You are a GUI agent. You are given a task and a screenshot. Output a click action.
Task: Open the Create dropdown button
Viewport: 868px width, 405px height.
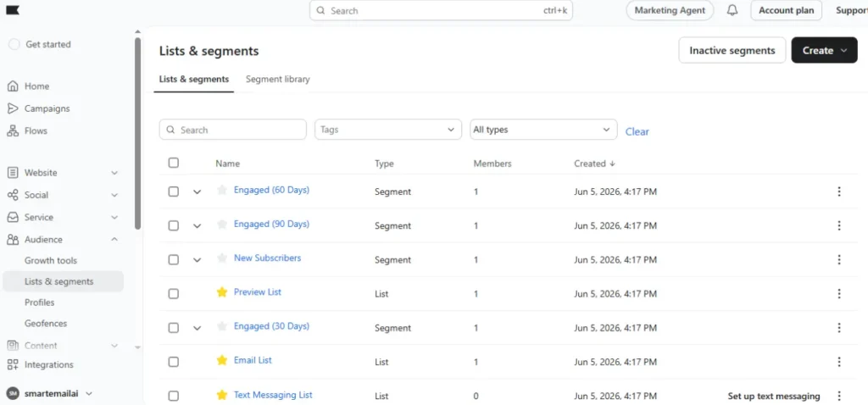[x=824, y=50]
